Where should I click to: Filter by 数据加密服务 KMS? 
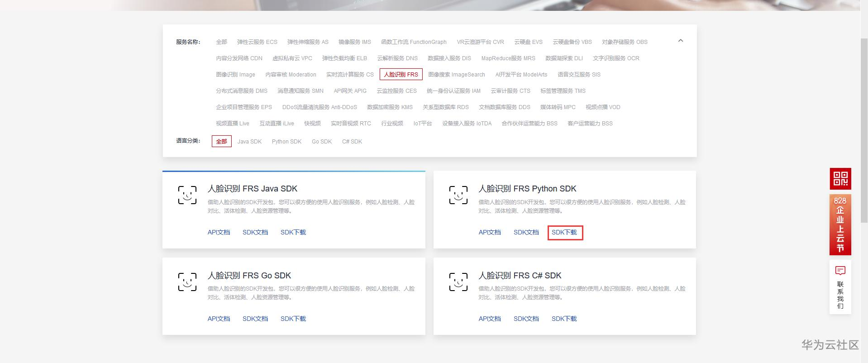[390, 107]
